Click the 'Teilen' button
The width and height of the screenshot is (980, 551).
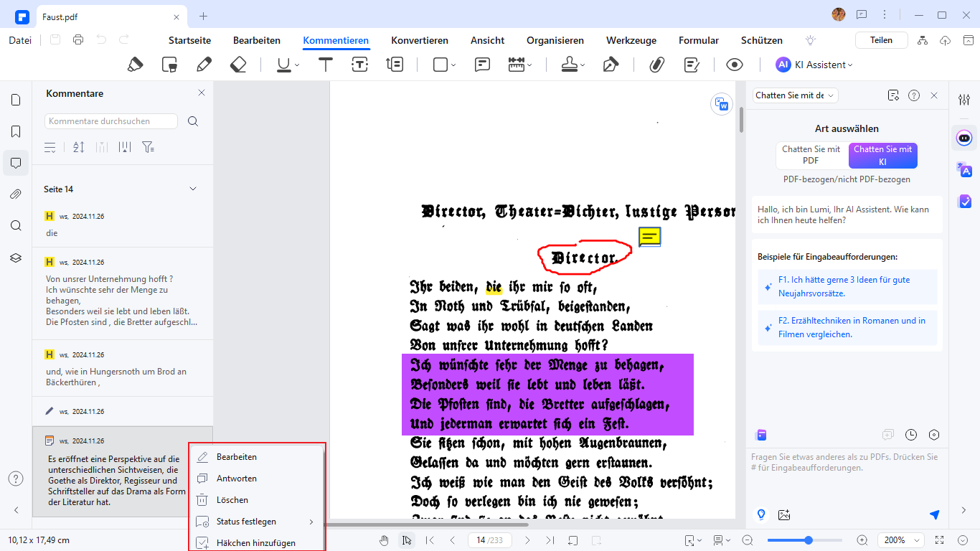click(881, 40)
